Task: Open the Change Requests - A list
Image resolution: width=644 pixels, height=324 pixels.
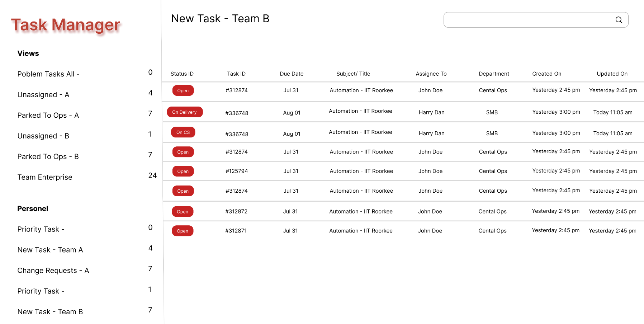Action: coord(53,271)
